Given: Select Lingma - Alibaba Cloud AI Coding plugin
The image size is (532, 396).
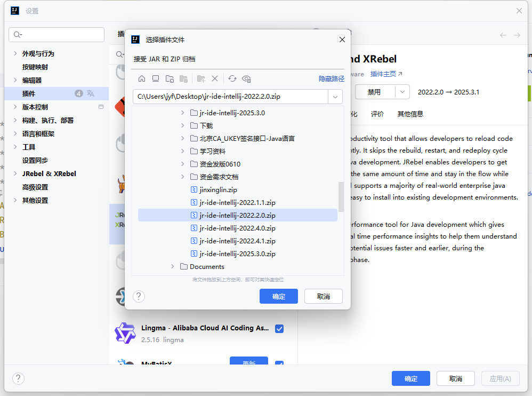Looking at the screenshot, I should pos(205,328).
